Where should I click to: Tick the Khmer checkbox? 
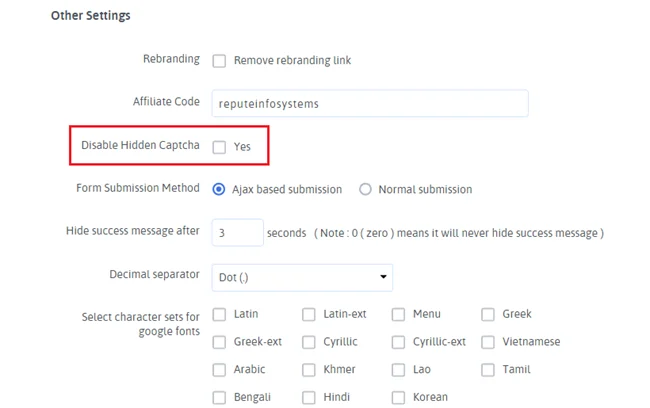click(x=309, y=370)
